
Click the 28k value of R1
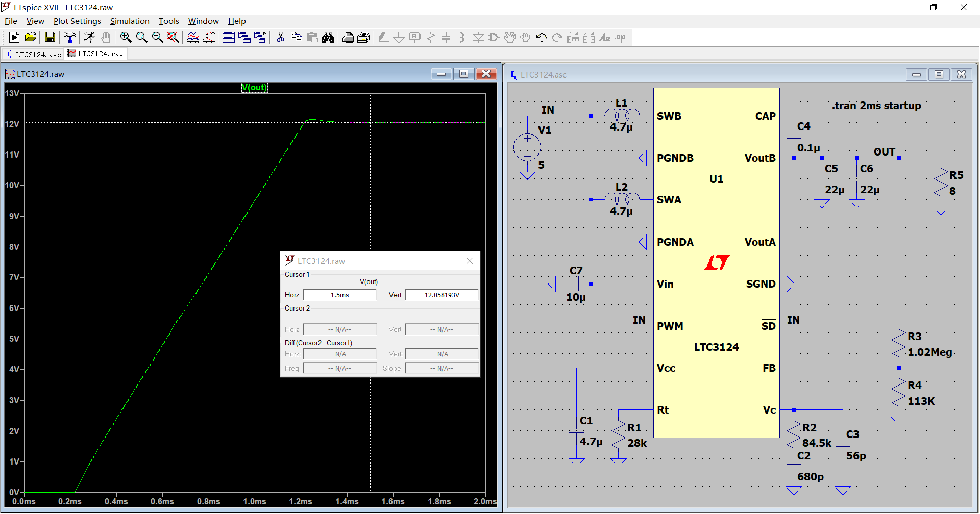[x=637, y=443]
